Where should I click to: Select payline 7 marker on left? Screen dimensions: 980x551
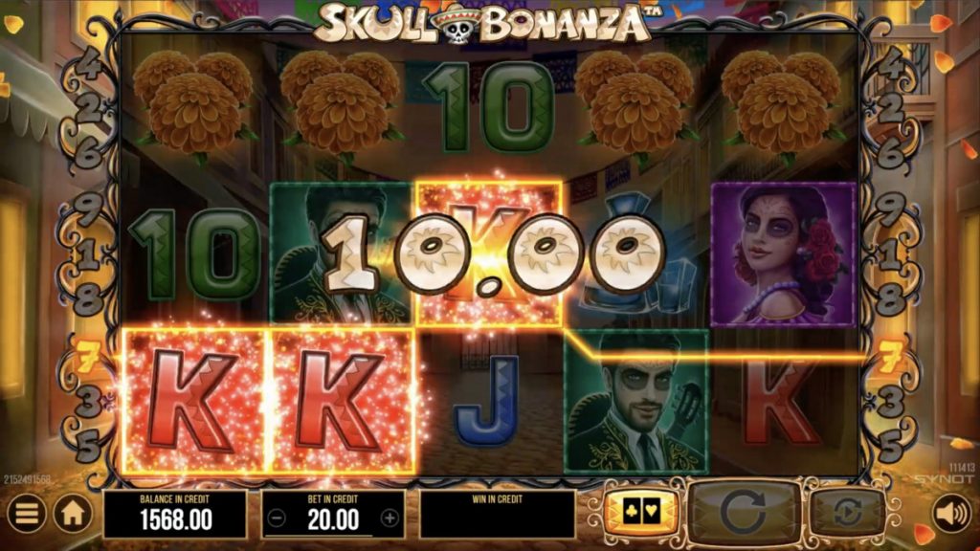click(88, 358)
